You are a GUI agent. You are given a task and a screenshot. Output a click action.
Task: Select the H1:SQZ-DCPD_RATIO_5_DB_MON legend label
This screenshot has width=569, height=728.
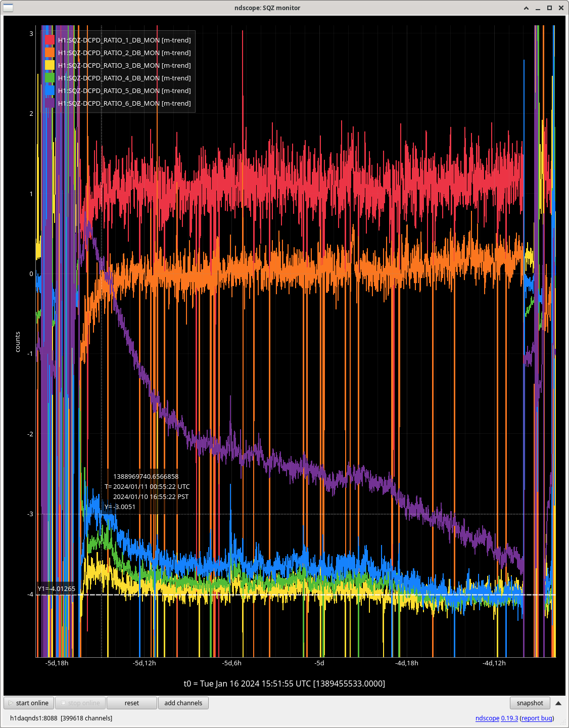124,90
